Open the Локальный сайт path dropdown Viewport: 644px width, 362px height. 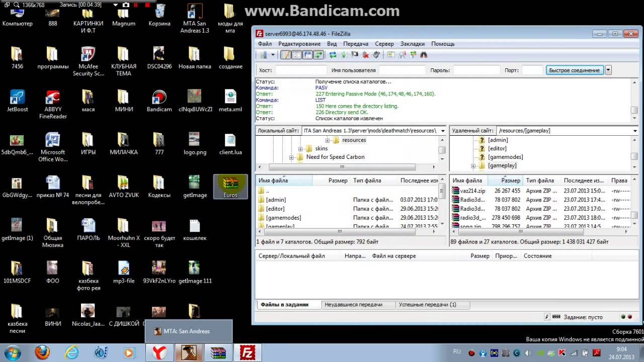click(443, 131)
